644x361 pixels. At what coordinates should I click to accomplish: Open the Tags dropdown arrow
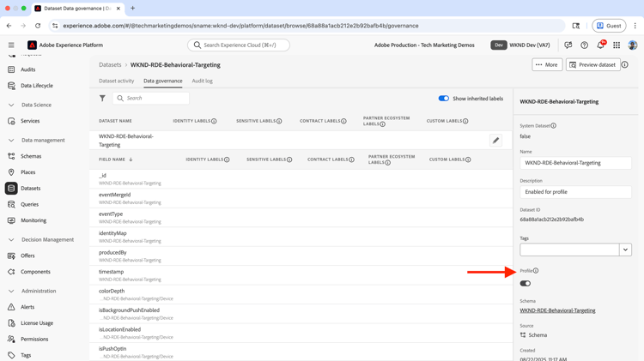[x=625, y=250]
